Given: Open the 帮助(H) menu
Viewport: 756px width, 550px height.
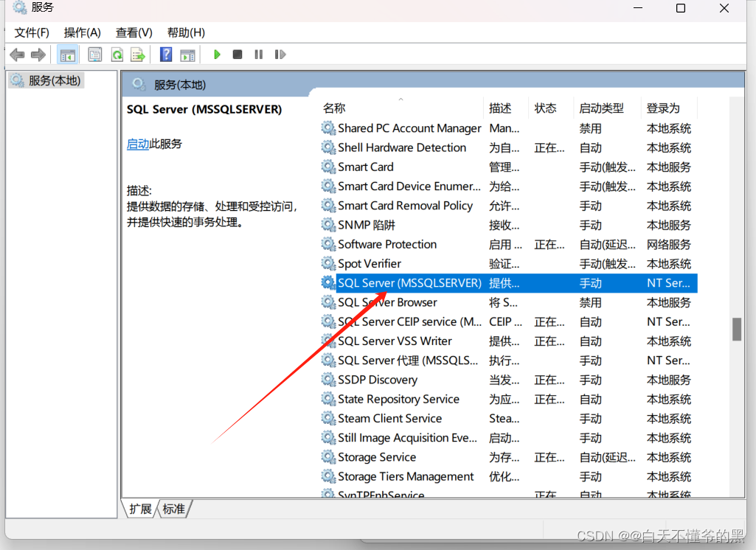Looking at the screenshot, I should pyautogui.click(x=186, y=32).
